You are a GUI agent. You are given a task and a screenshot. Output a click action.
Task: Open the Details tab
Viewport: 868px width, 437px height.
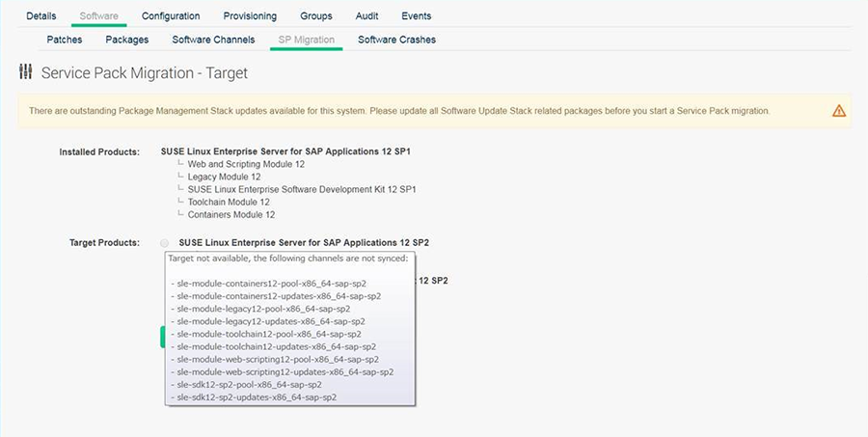[41, 16]
